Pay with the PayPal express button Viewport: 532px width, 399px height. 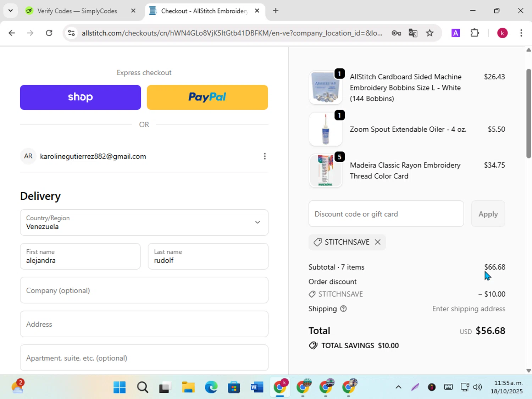tap(207, 97)
